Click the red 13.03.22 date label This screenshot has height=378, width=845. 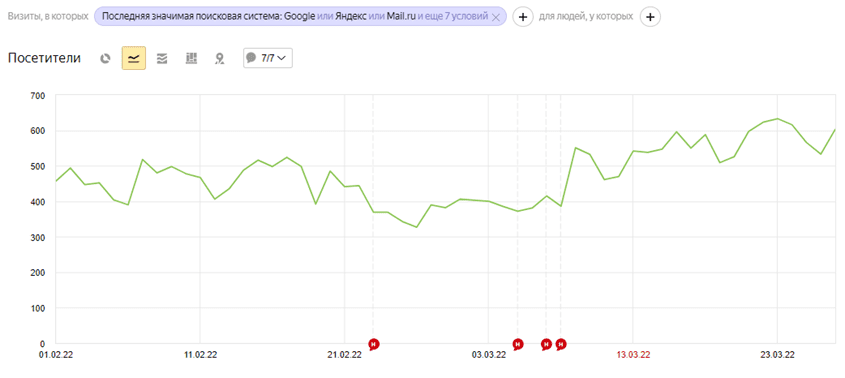click(633, 355)
